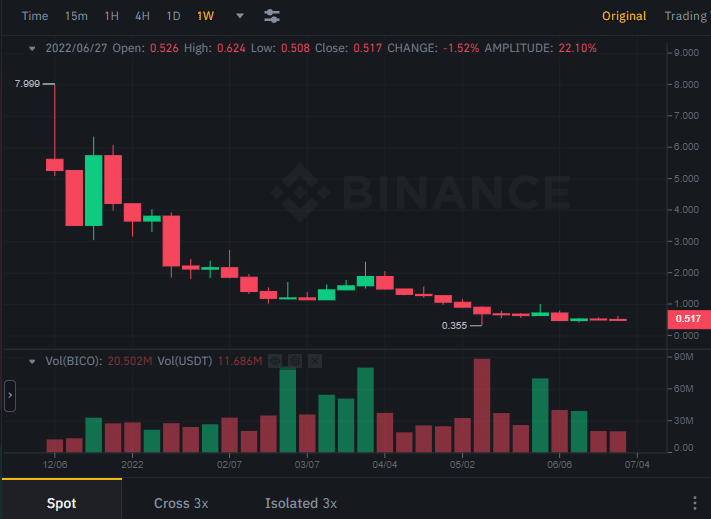This screenshot has height=519, width=711.
Task: Switch to the 4H interval
Action: point(142,16)
